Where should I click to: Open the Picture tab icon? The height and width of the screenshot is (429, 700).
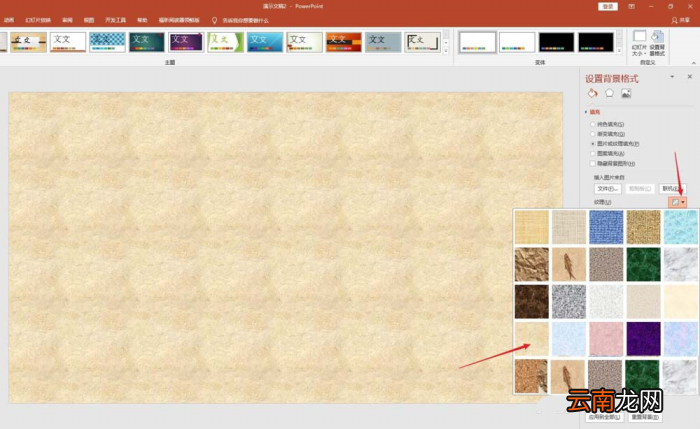pyautogui.click(x=626, y=94)
